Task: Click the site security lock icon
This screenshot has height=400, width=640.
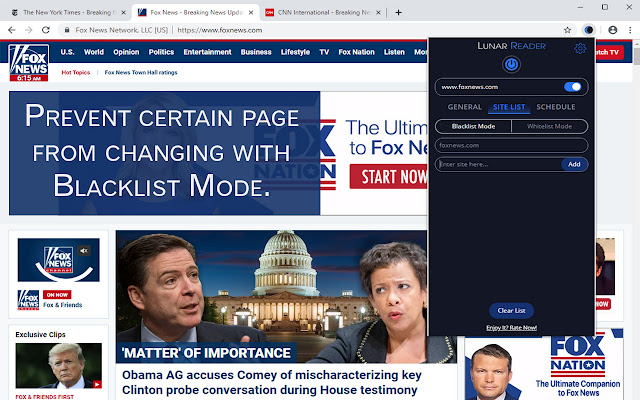Action: tap(67, 30)
